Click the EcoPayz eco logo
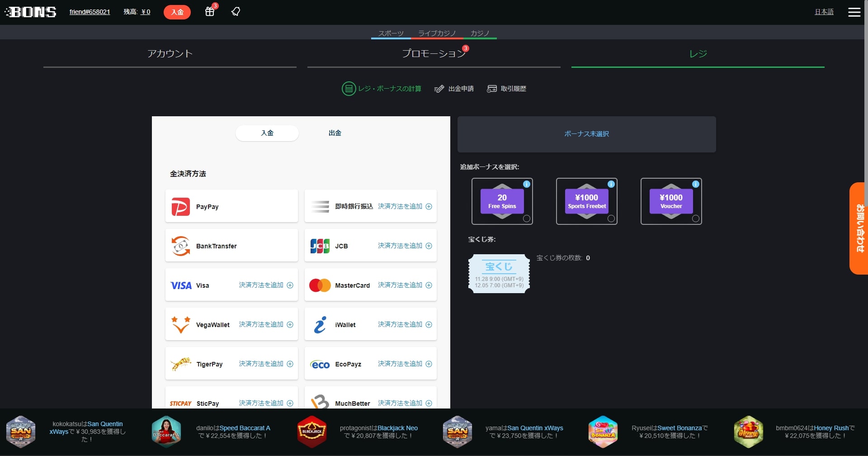This screenshot has width=868, height=456. tap(320, 365)
